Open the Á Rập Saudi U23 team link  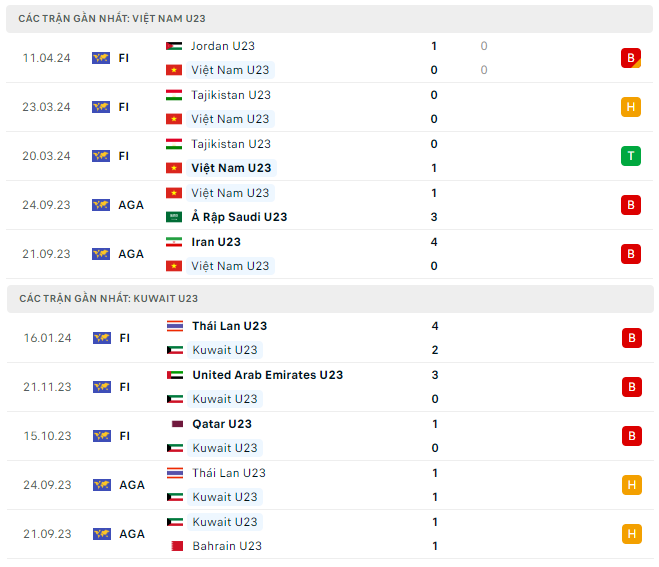coord(239,217)
